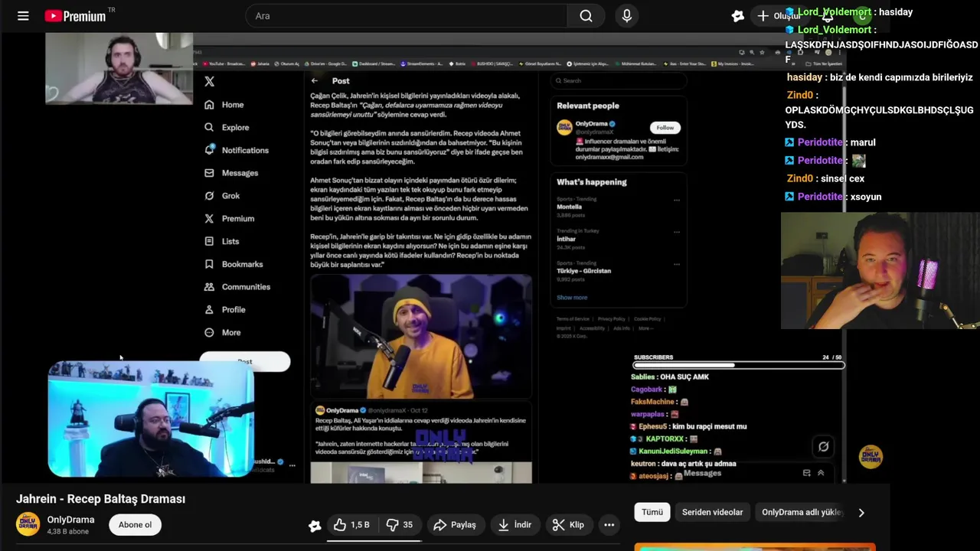
Task: Open more options for Montella trend
Action: click(676, 201)
